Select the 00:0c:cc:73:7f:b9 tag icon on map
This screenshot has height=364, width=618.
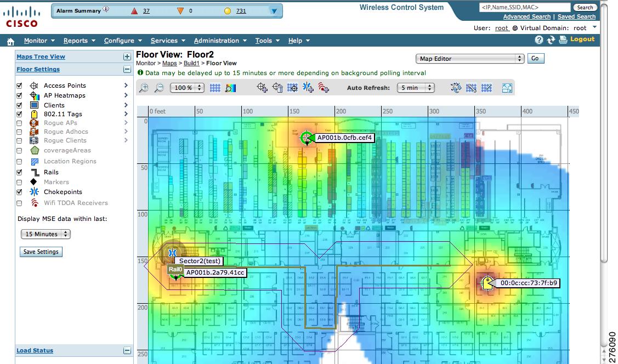pos(487,283)
